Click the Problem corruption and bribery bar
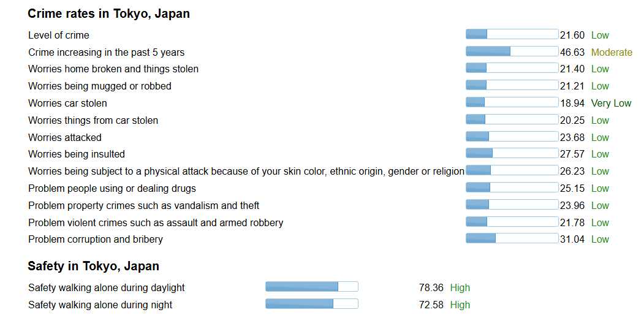Screen dimensions: 644x315 click(x=512, y=238)
